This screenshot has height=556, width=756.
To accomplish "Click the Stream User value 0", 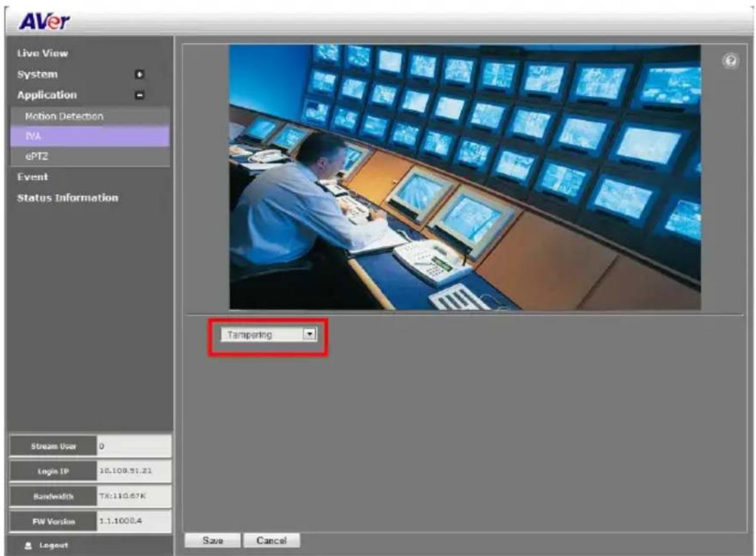I will coord(134,446).
